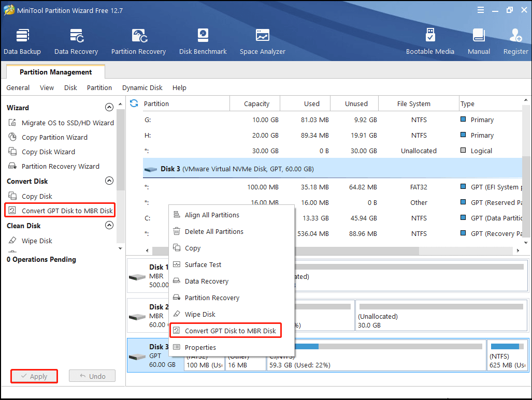Select the 625 MB NTFS block in Disk 3 map
This screenshot has height=400, width=532.
point(508,355)
